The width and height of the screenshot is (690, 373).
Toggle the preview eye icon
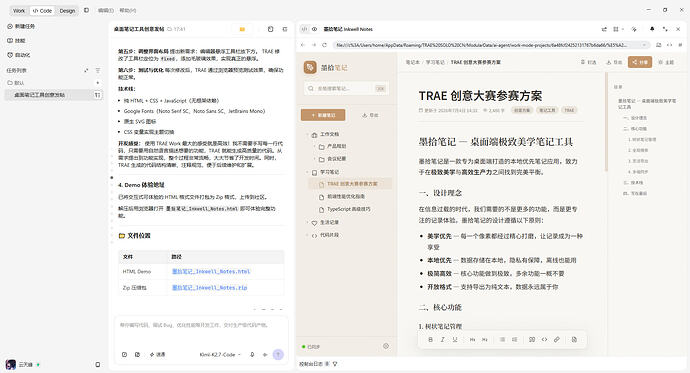pos(315,29)
